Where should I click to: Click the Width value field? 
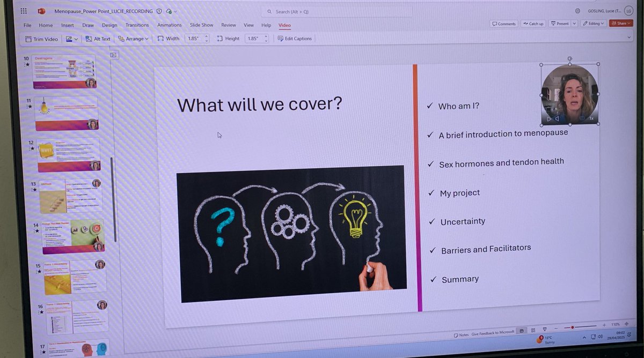click(x=194, y=39)
